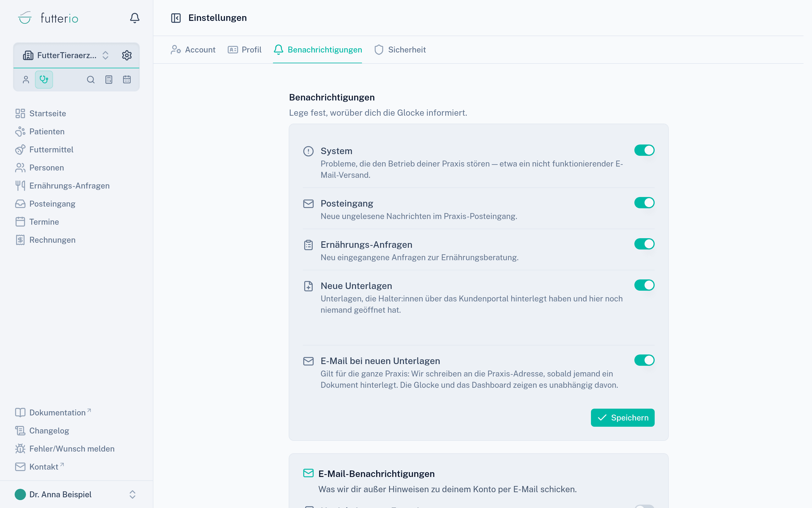The width and height of the screenshot is (812, 508).
Task: Click the System alert icon in list
Action: 308,151
